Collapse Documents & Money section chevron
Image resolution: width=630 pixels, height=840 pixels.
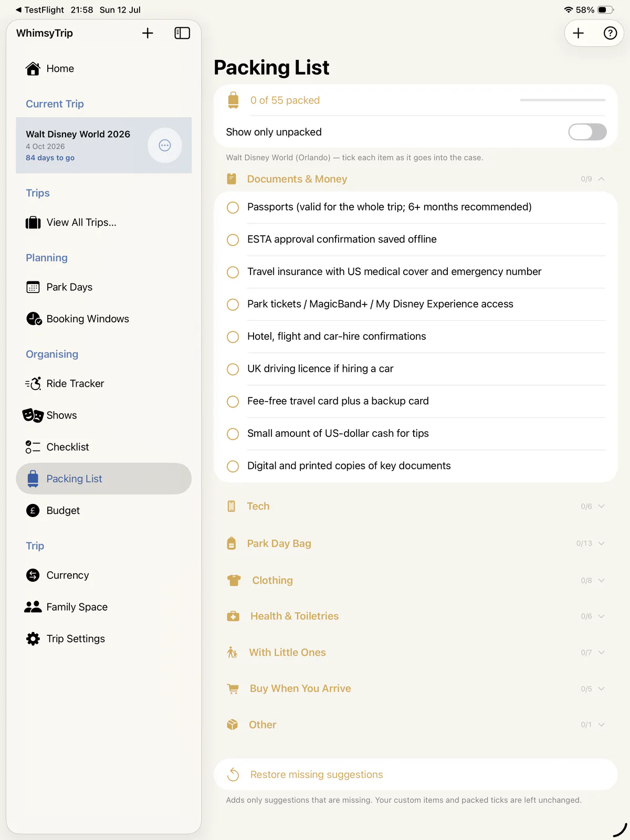pos(601,179)
